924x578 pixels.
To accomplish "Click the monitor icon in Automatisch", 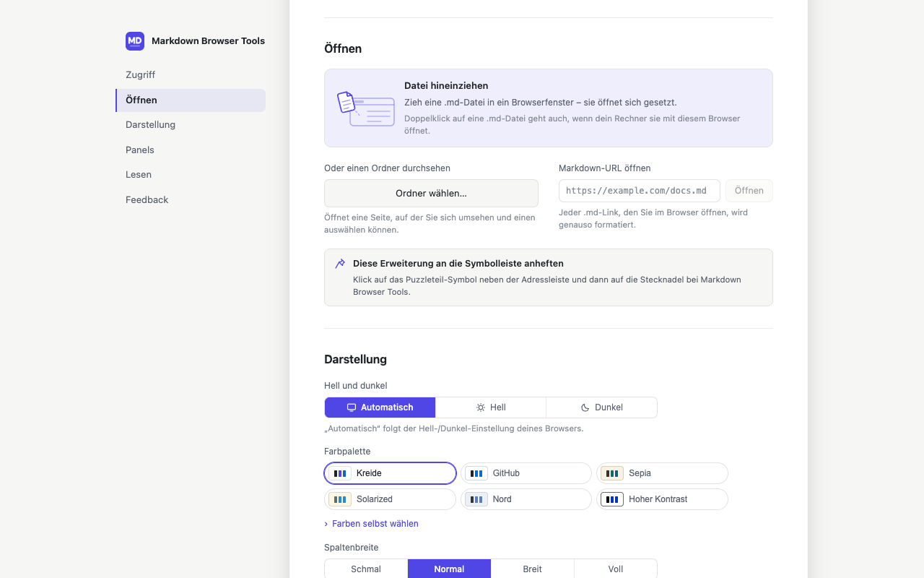I will coord(352,407).
